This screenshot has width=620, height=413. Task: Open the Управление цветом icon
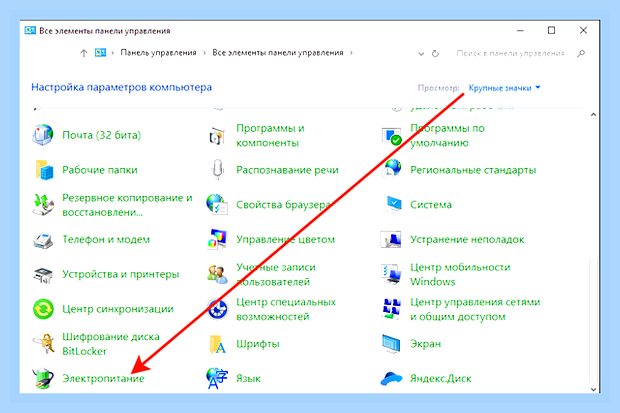[x=217, y=239]
